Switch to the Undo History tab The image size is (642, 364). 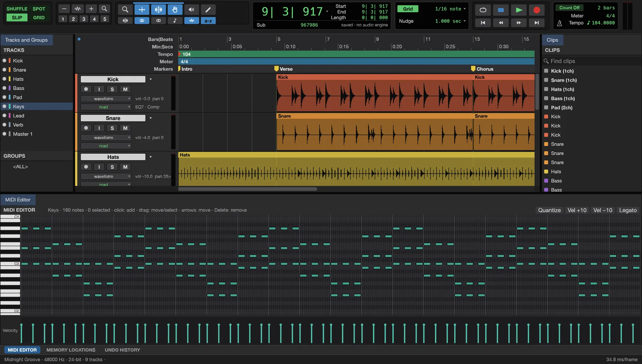122,350
